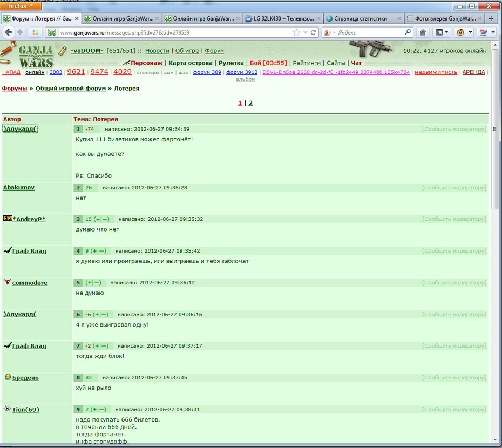Click the bullet icon beside -vaDOOM-
The image size is (502, 448).
point(63,51)
